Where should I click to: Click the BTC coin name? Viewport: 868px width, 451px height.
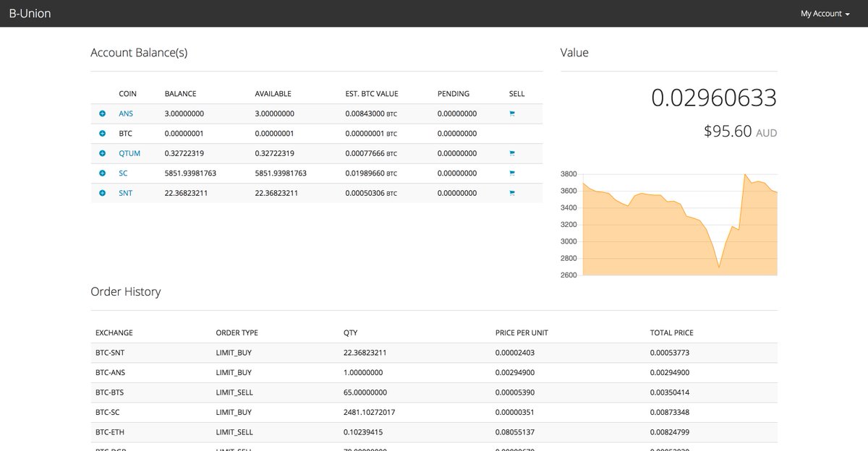(x=126, y=134)
